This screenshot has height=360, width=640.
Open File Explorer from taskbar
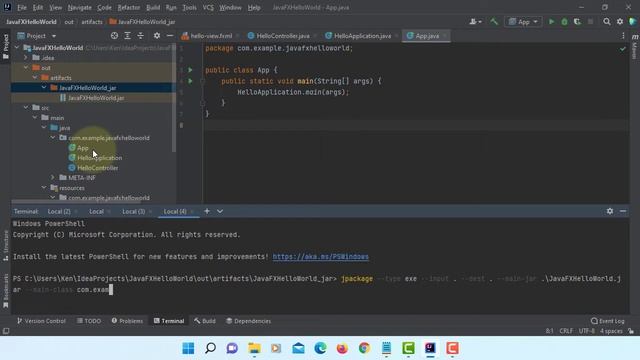(254, 348)
